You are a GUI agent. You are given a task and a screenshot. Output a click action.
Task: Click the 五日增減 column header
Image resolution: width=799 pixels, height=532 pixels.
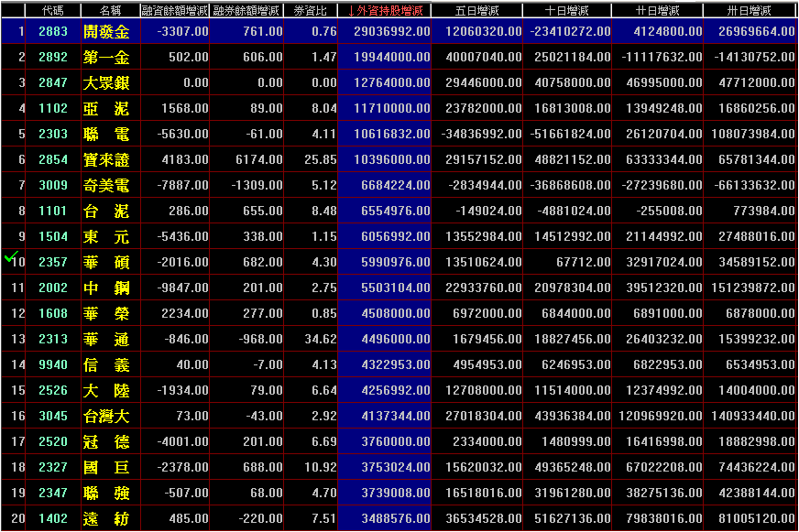(x=477, y=10)
